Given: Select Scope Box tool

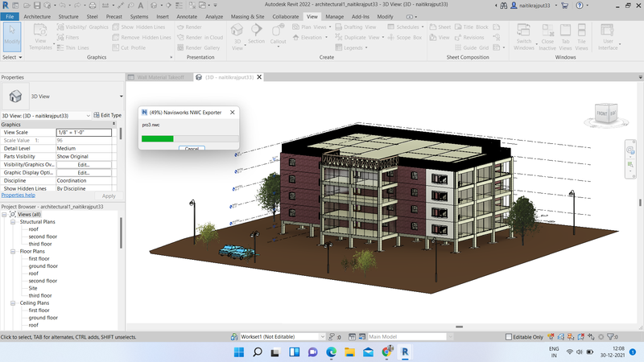Looking at the screenshot, I should [x=405, y=37].
